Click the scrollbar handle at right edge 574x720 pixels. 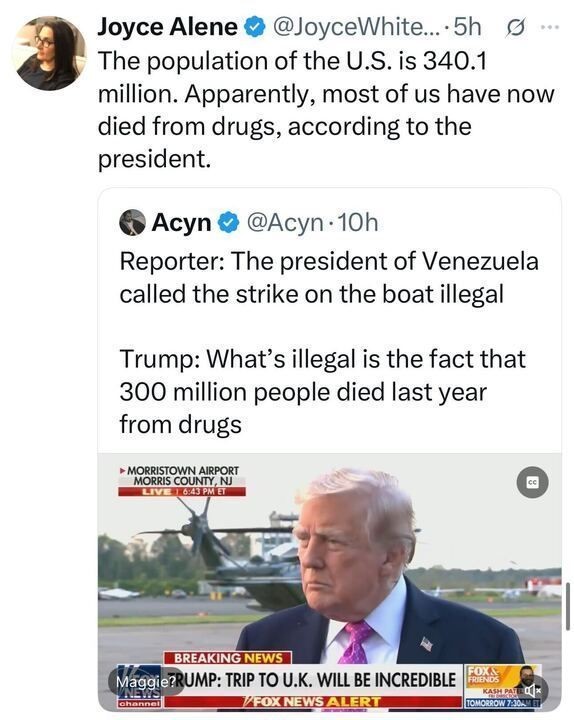click(568, 606)
